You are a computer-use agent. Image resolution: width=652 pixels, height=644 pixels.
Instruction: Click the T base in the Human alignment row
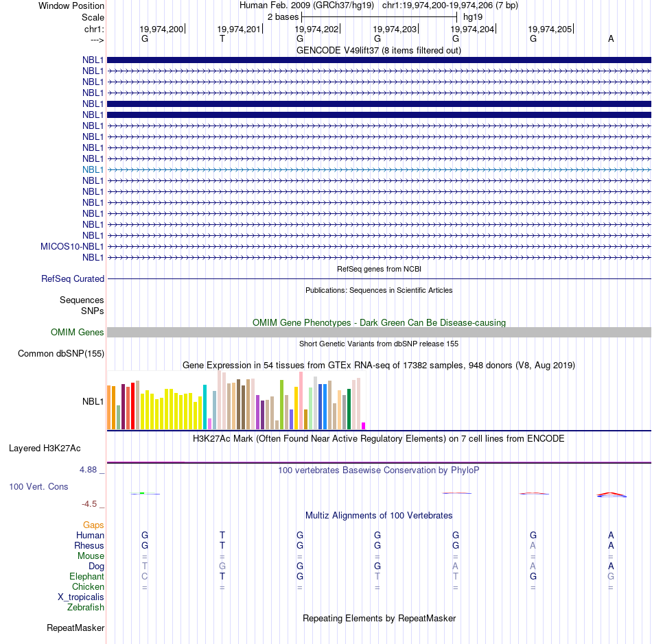(222, 535)
